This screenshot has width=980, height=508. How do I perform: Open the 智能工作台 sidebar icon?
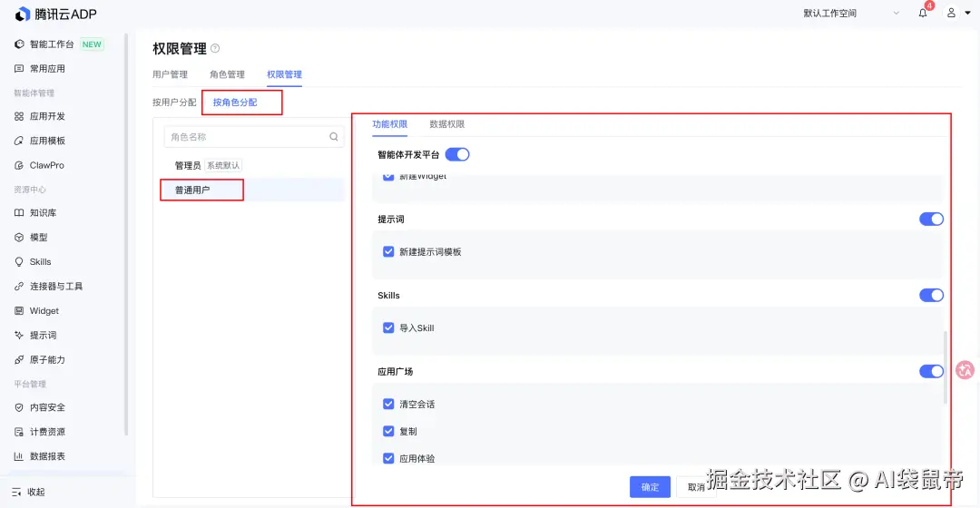pyautogui.click(x=19, y=44)
